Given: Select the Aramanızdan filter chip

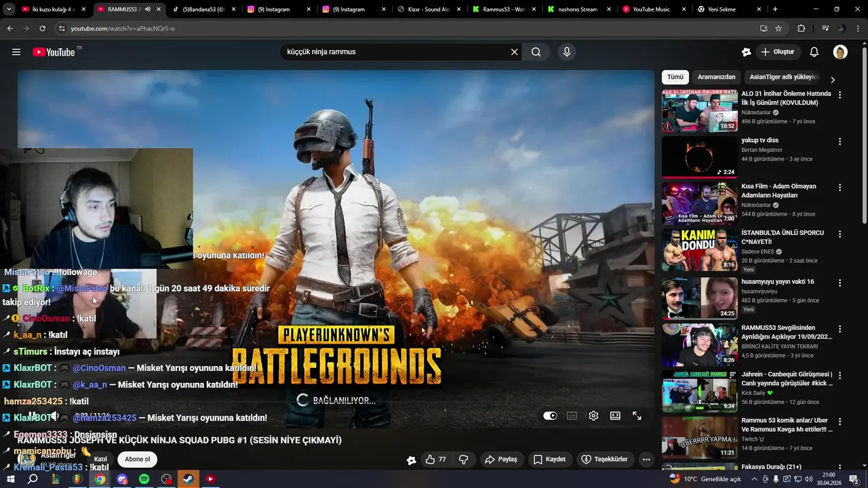Looking at the screenshot, I should [716, 77].
